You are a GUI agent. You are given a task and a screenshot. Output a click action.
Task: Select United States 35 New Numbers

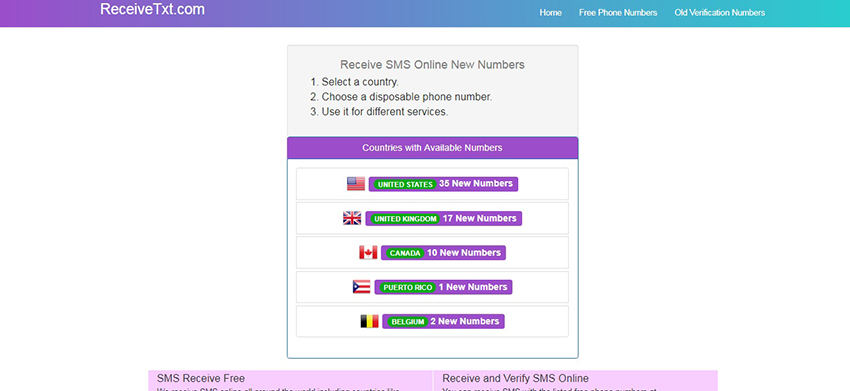click(443, 184)
